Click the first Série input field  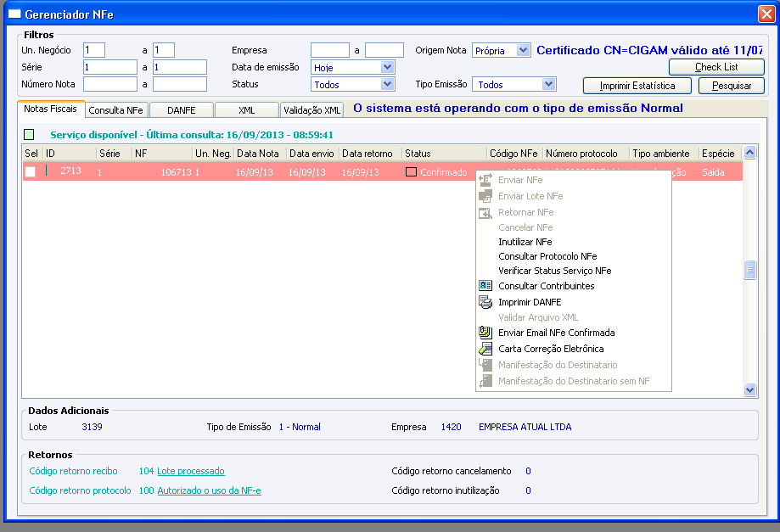110,67
